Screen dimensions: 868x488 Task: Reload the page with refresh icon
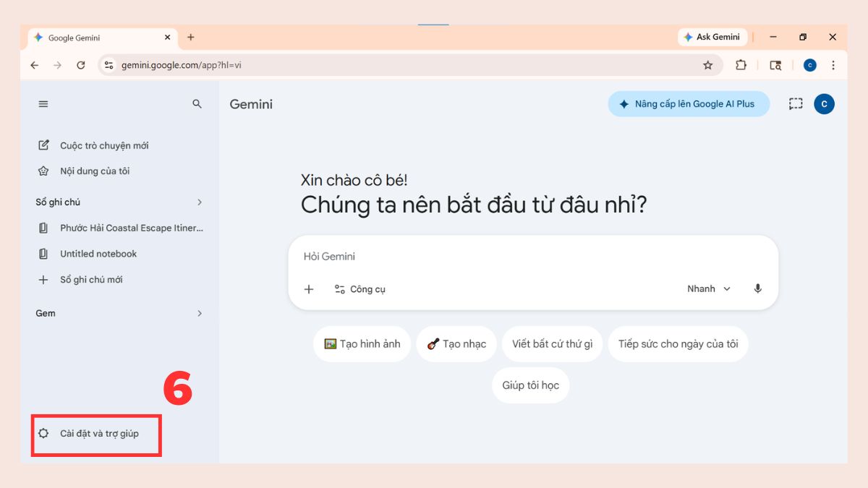(81, 65)
